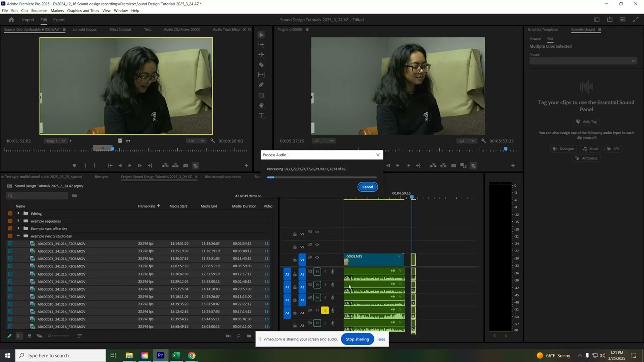Switch Project panel to list view
This screenshot has width=644, height=362.
[19, 336]
